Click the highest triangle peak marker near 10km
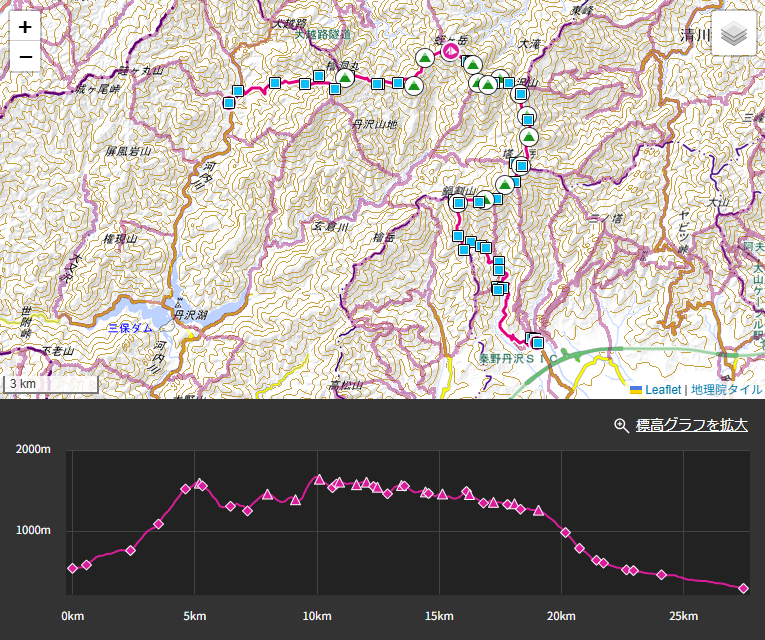 (x=319, y=479)
